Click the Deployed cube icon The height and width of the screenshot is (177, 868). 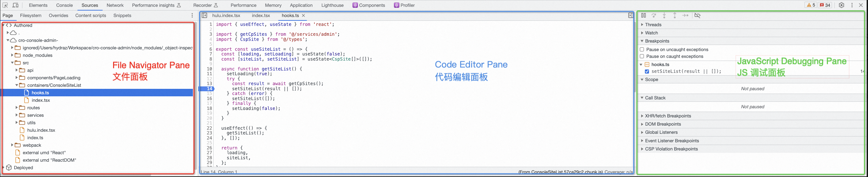[9, 167]
